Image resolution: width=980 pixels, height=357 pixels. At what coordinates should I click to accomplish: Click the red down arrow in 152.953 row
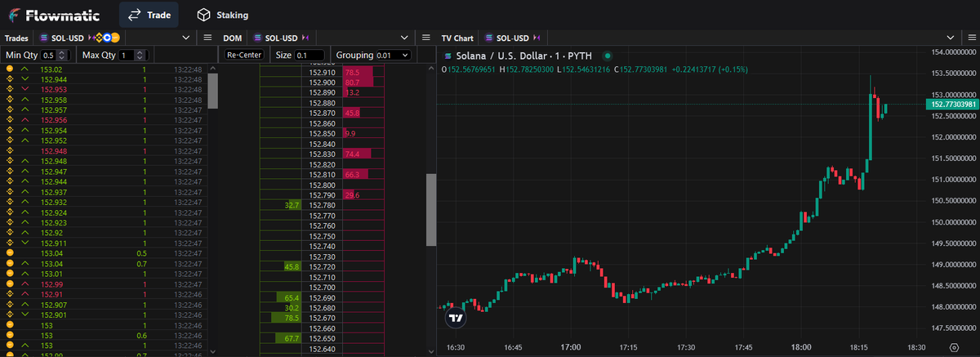point(25,89)
